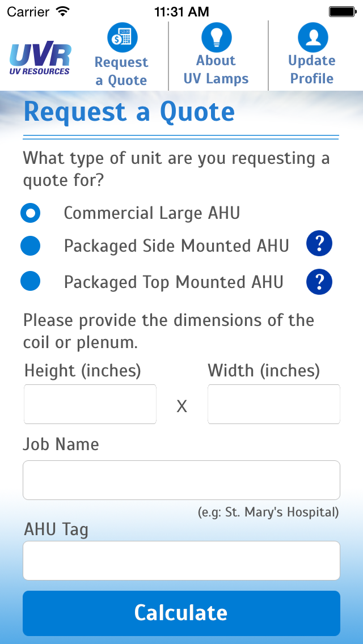Open help for Packaged Side Mounted AHU
363x644 pixels.
pyautogui.click(x=319, y=244)
